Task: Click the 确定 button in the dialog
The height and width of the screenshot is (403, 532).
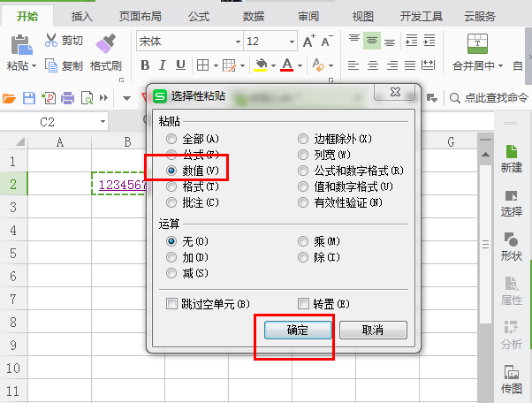Action: [298, 330]
